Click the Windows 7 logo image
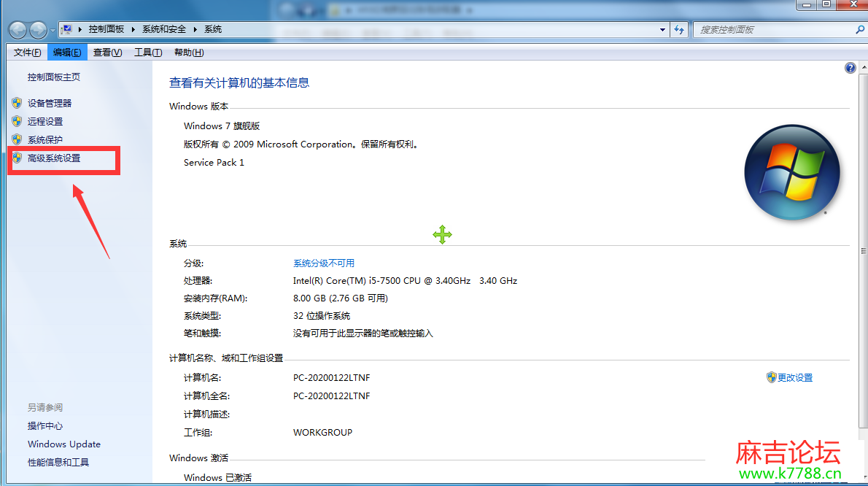868x486 pixels. pos(792,172)
